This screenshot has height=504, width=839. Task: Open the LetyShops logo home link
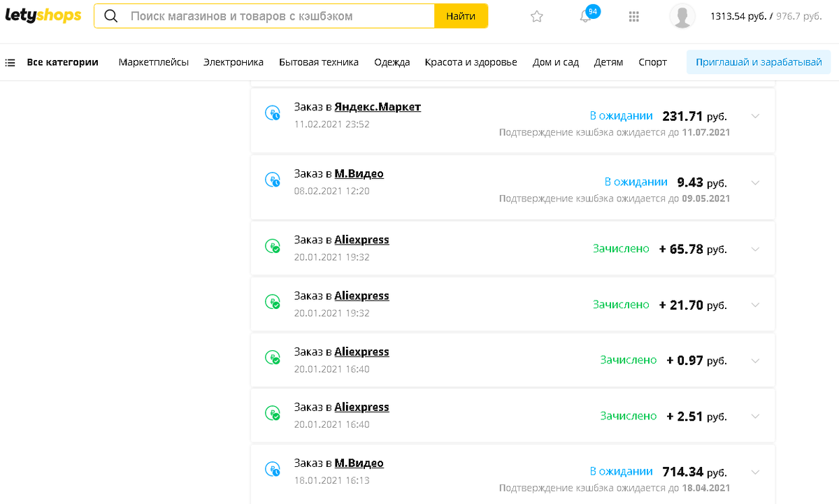pyautogui.click(x=43, y=15)
